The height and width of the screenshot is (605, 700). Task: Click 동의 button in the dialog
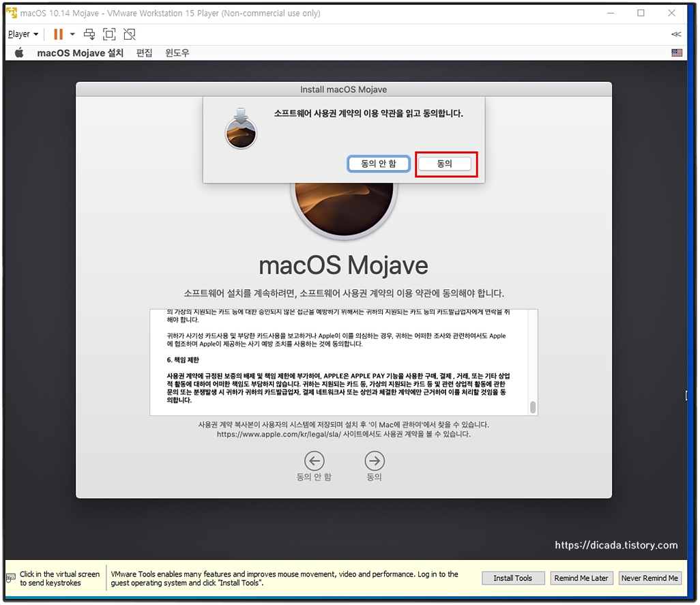tap(445, 164)
